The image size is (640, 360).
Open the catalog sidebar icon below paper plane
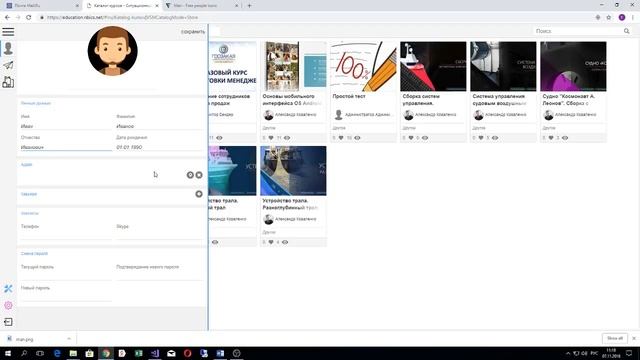[8, 82]
